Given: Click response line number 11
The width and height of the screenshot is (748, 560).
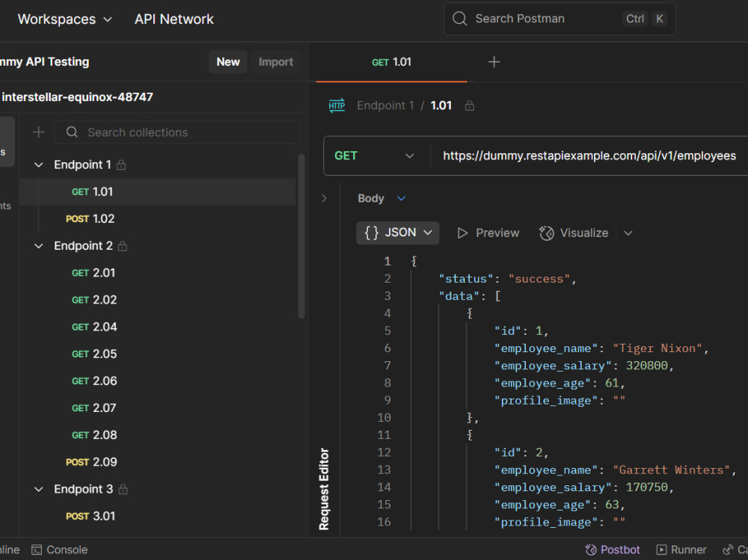Looking at the screenshot, I should (x=384, y=435).
